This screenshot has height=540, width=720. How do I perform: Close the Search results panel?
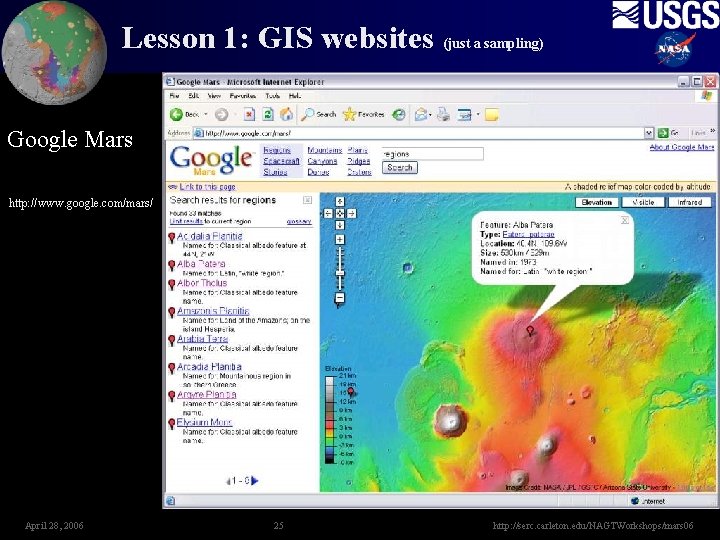tap(307, 200)
